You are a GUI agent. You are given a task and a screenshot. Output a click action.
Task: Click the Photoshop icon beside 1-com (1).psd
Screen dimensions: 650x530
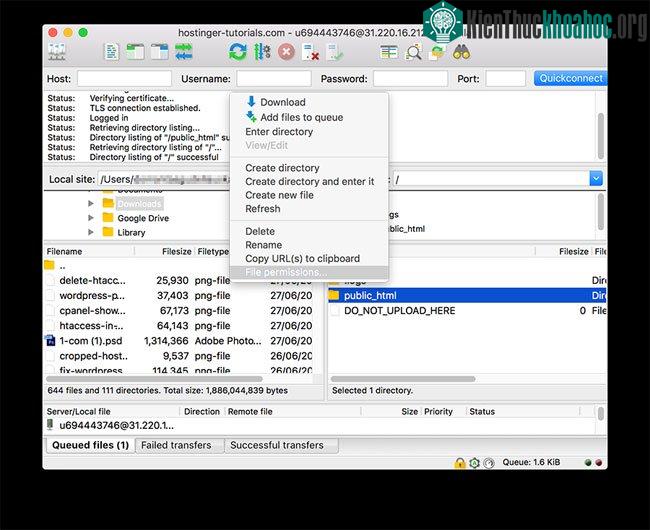(50, 341)
